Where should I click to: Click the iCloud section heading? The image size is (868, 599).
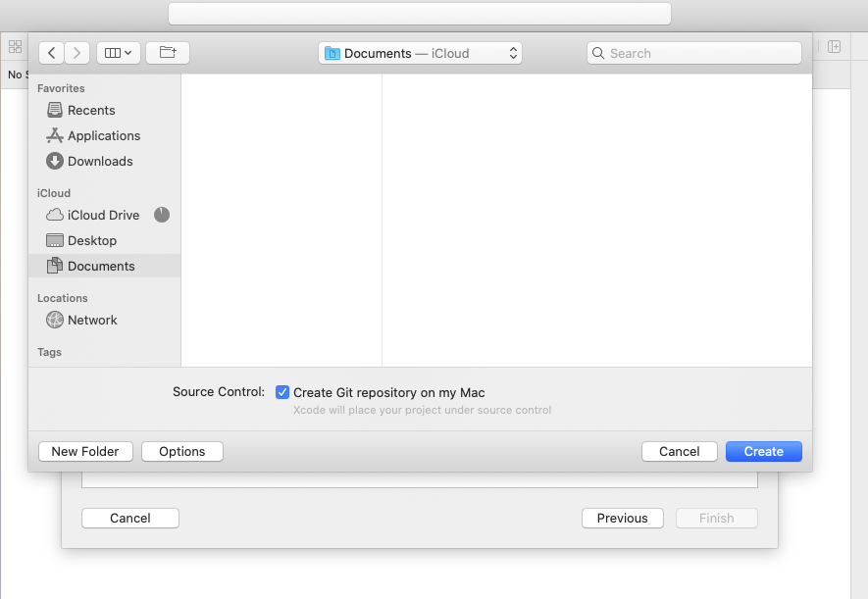54,193
